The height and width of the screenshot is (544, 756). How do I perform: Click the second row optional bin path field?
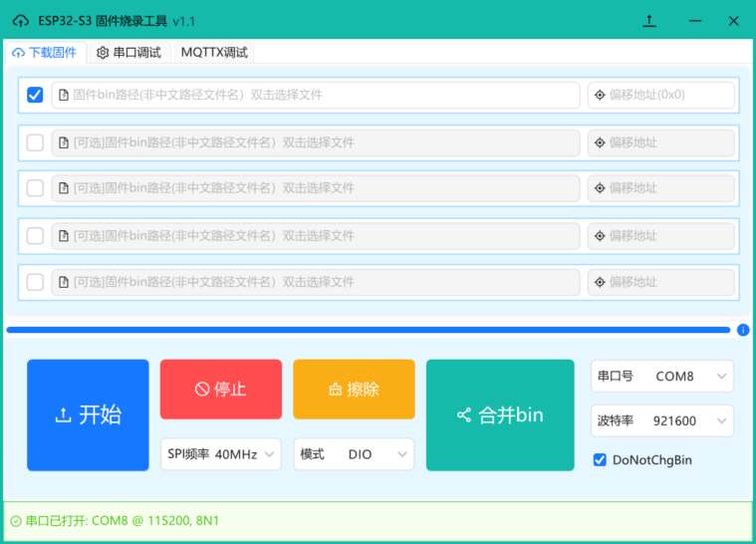click(x=316, y=142)
